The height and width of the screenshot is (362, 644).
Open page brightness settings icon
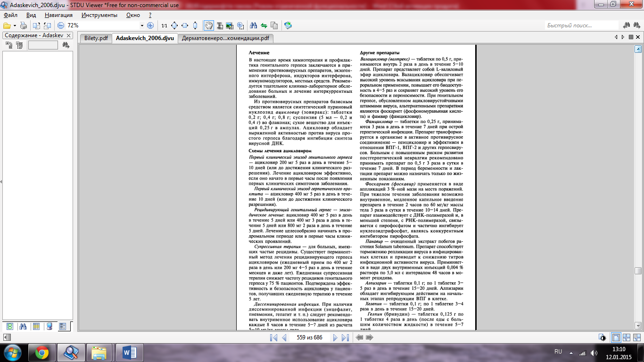(602, 337)
